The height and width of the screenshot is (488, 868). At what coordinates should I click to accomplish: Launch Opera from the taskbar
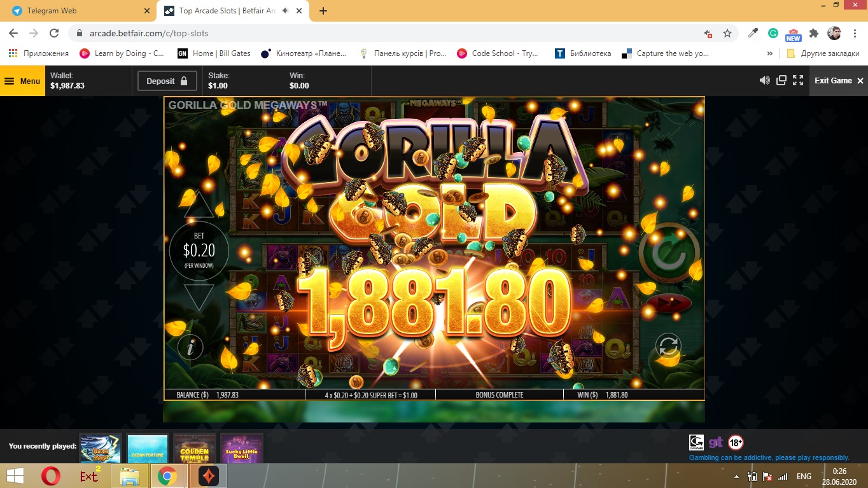coord(51,476)
